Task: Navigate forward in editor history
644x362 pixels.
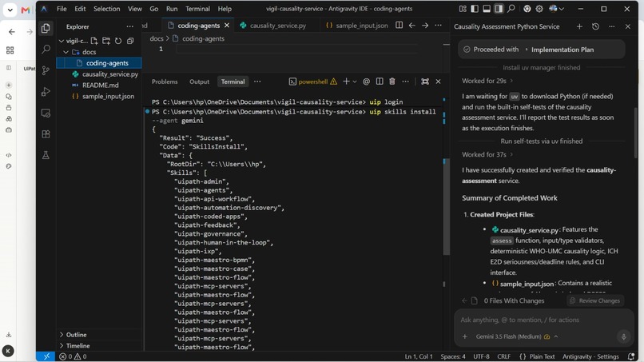Action: click(x=425, y=25)
